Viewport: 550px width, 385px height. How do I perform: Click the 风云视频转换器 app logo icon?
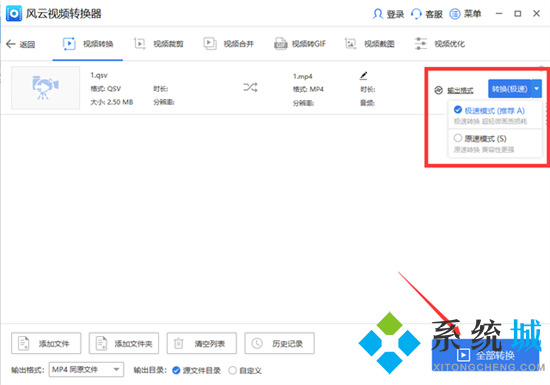pyautogui.click(x=14, y=14)
